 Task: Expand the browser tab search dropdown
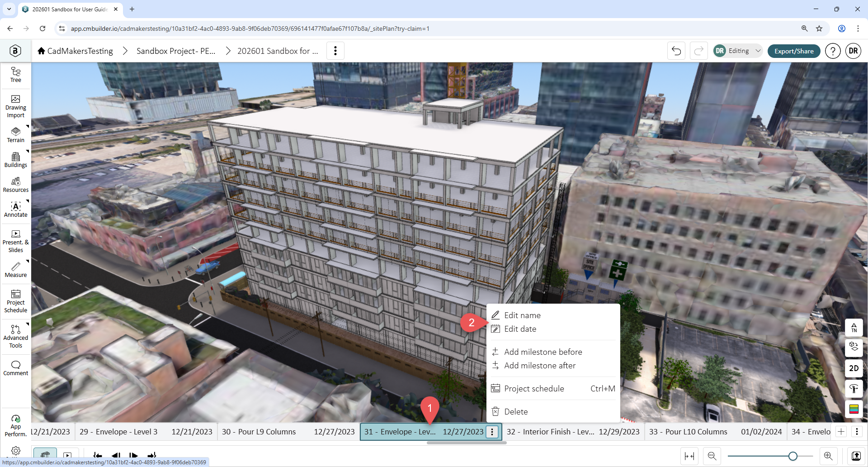[x=9, y=9]
